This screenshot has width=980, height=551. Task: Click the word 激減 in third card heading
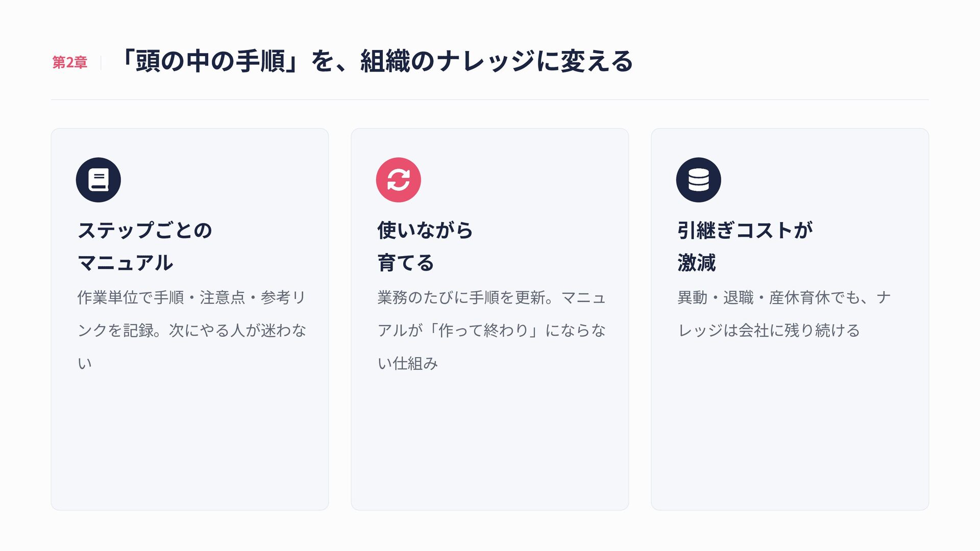click(697, 263)
